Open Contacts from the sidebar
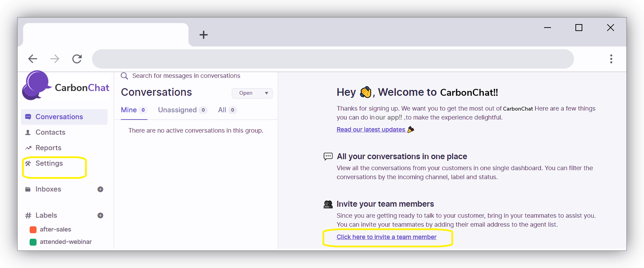644x268 pixels. click(x=50, y=132)
